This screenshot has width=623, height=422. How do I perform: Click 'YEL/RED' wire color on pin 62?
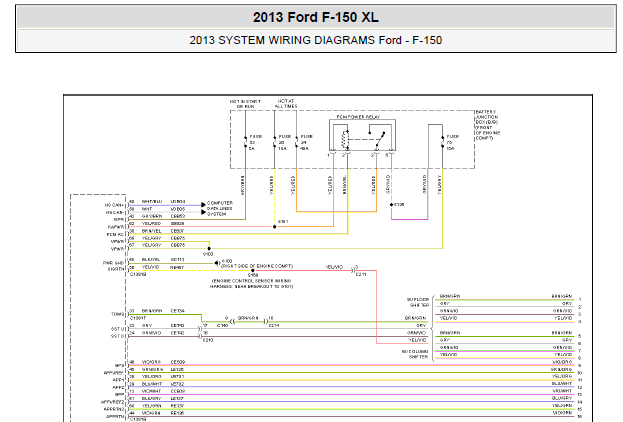coord(152,224)
